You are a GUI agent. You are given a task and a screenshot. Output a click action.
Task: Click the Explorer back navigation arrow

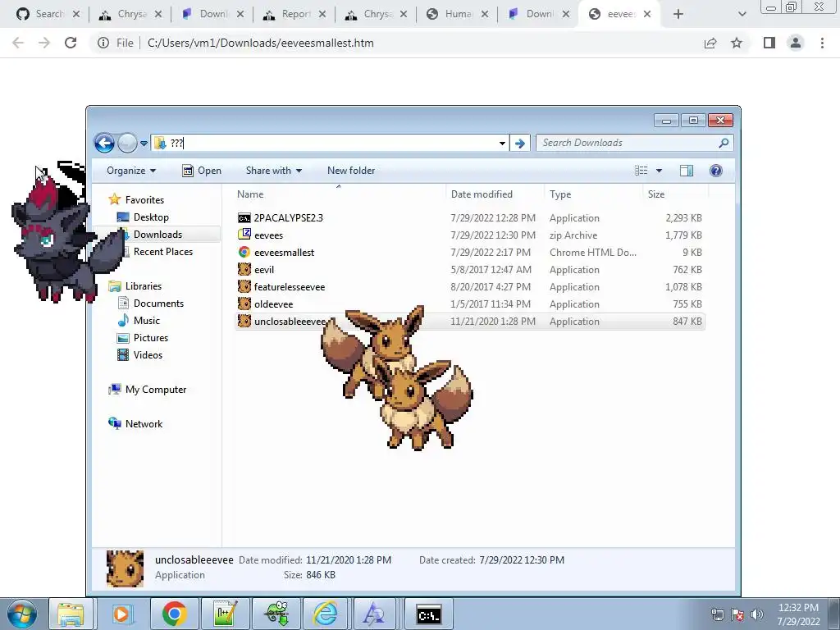104,143
